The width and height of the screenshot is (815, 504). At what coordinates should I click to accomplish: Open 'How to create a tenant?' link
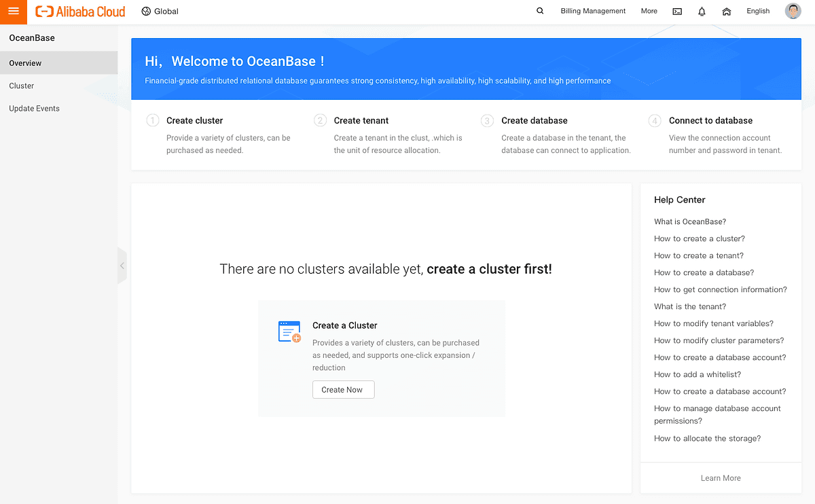point(699,255)
